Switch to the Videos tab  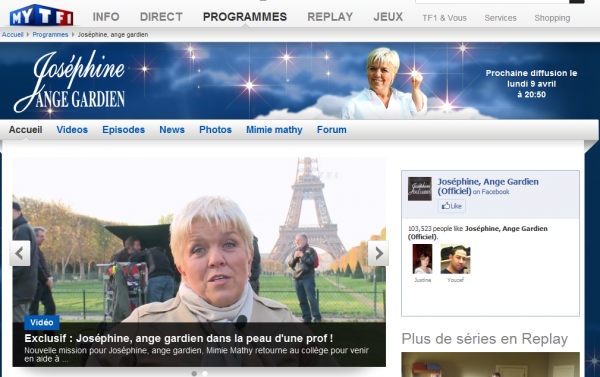click(x=72, y=130)
